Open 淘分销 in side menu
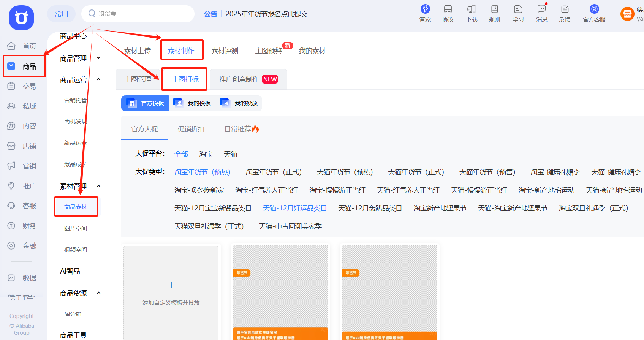 (73, 314)
